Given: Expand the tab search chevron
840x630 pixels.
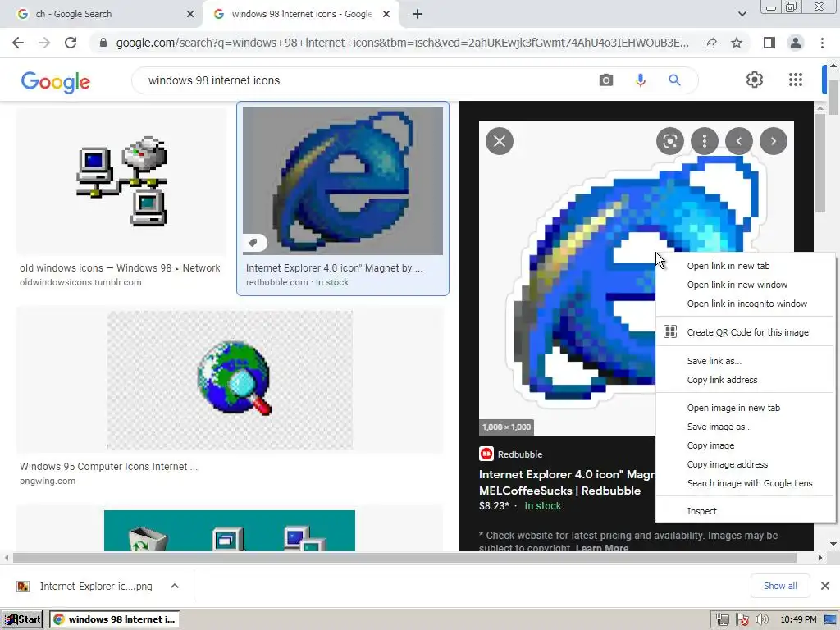Looking at the screenshot, I should 742,14.
